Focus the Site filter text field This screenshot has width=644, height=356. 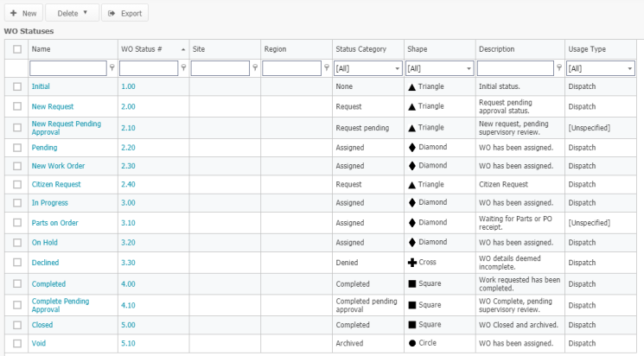tap(220, 68)
